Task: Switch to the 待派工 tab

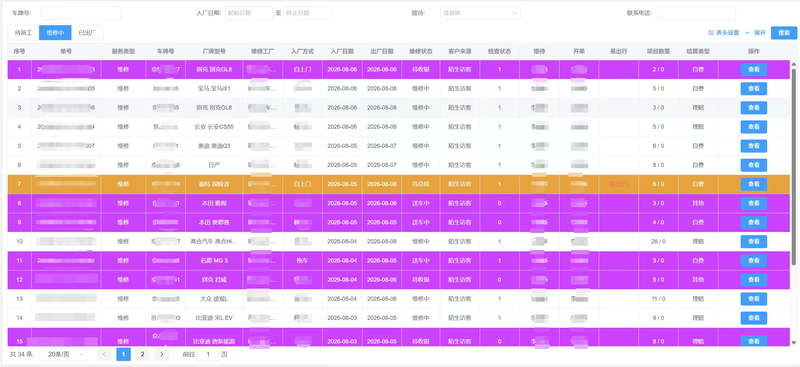Action: (x=23, y=33)
